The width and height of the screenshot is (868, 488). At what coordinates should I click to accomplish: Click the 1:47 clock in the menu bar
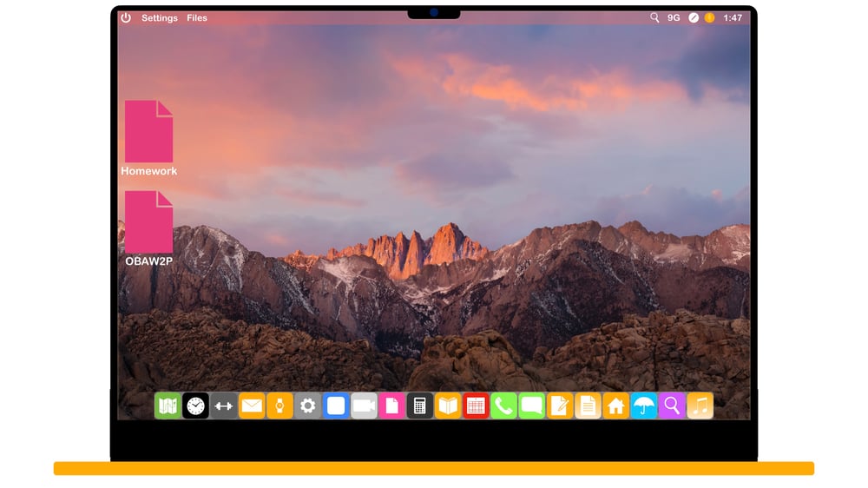point(733,17)
